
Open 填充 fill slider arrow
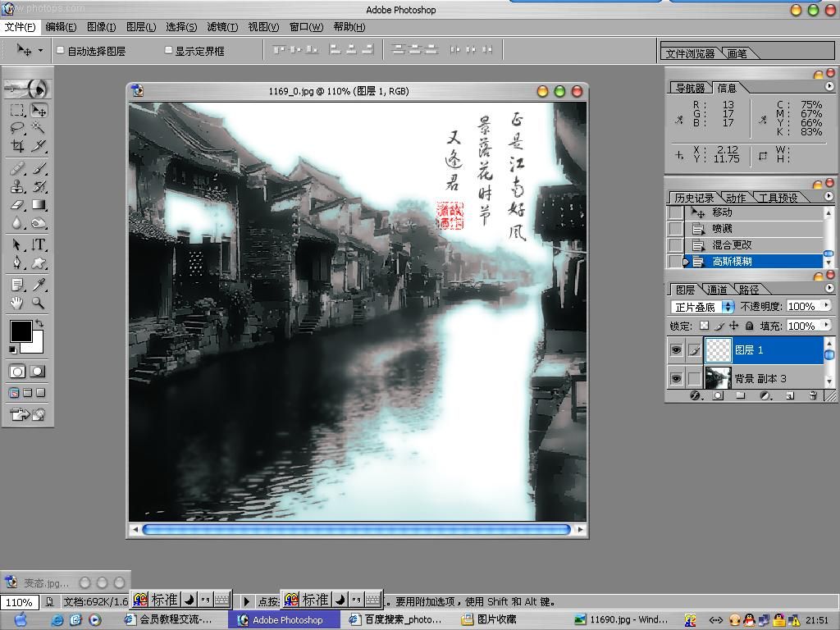pyautogui.click(x=827, y=325)
